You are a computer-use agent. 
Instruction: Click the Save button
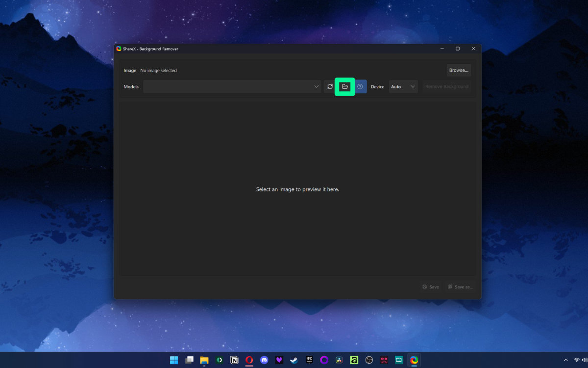click(431, 287)
